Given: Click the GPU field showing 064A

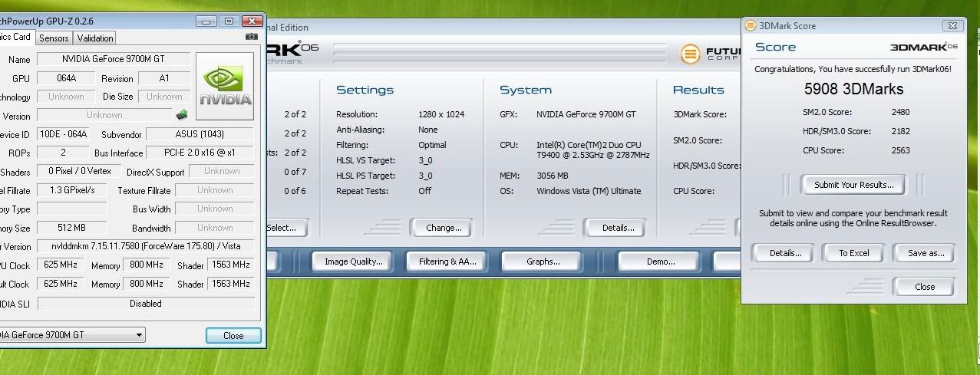Looking at the screenshot, I should pyautogui.click(x=66, y=78).
